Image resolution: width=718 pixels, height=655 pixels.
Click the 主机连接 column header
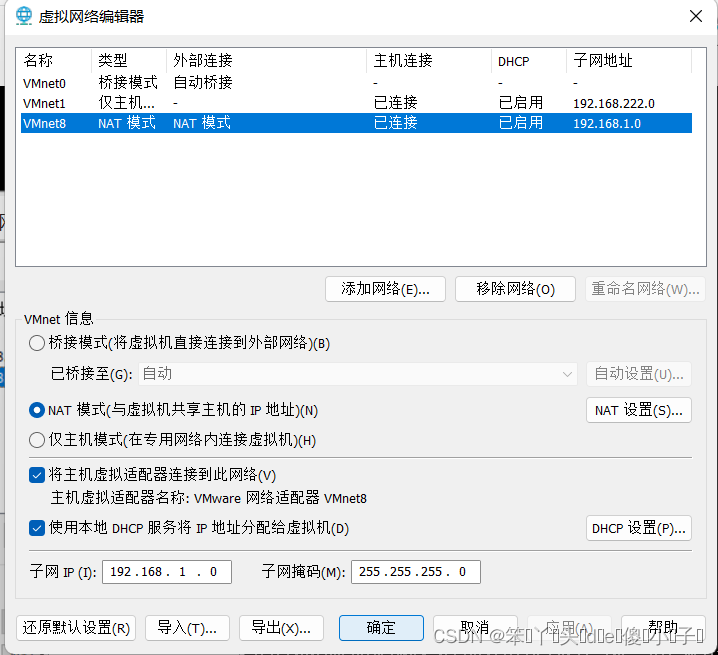coord(429,60)
